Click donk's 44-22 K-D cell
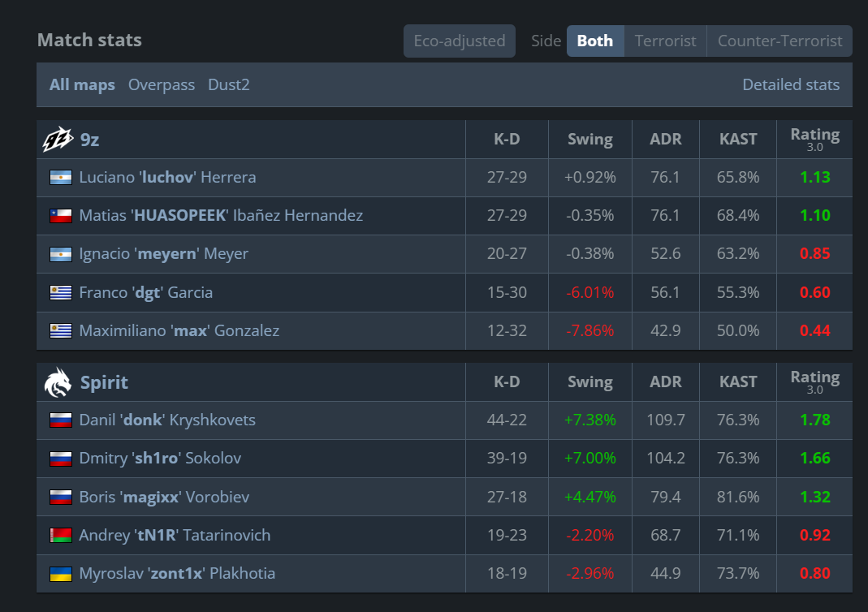This screenshot has width=868, height=612. coord(507,420)
